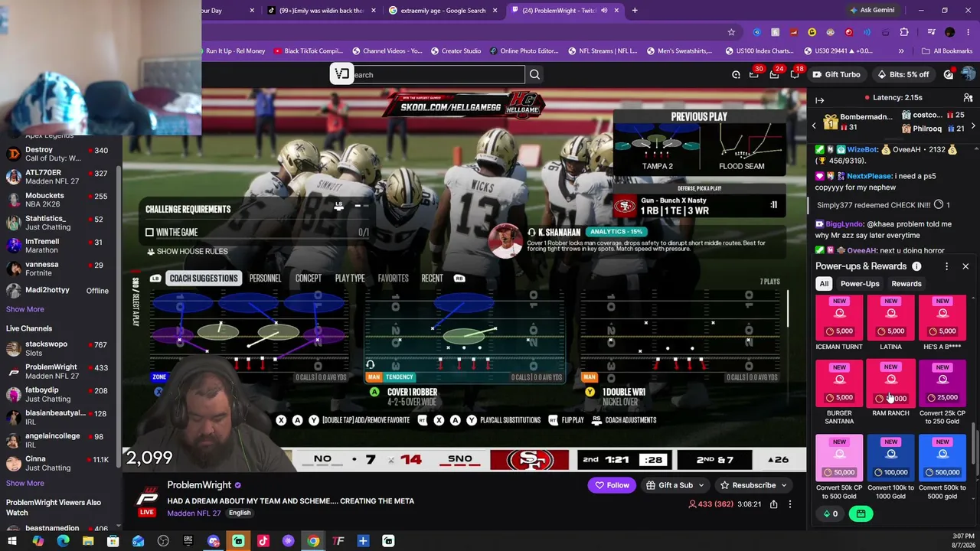The height and width of the screenshot is (551, 980).
Task: Close the extraemily age Google Search tab
Action: click(495, 11)
